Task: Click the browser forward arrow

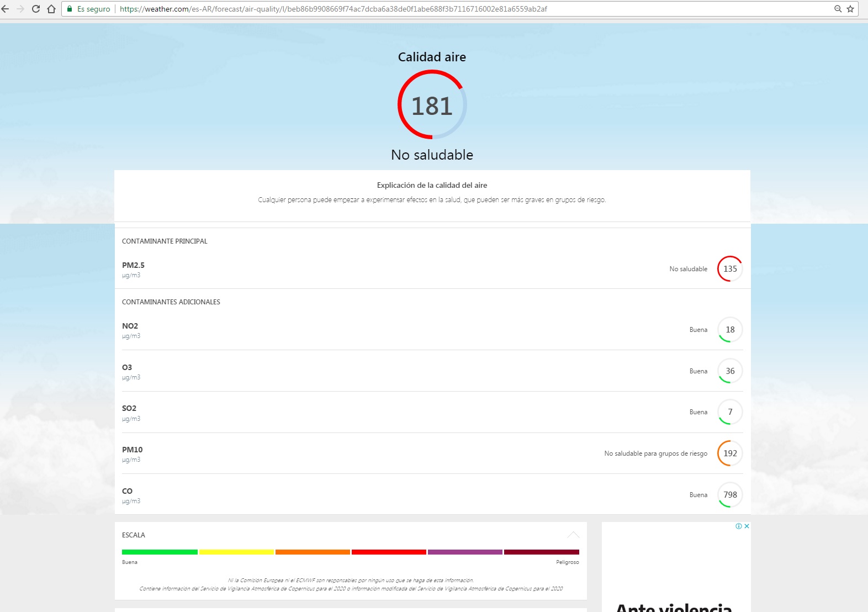Action: pos(20,9)
